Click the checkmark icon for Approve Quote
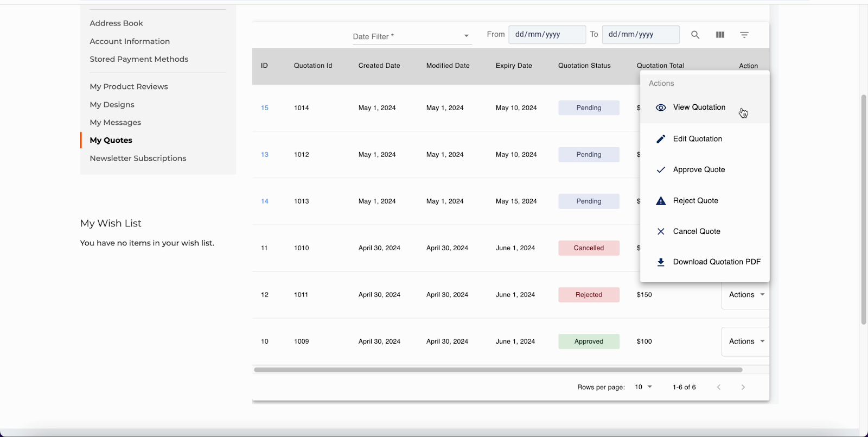 (661, 170)
